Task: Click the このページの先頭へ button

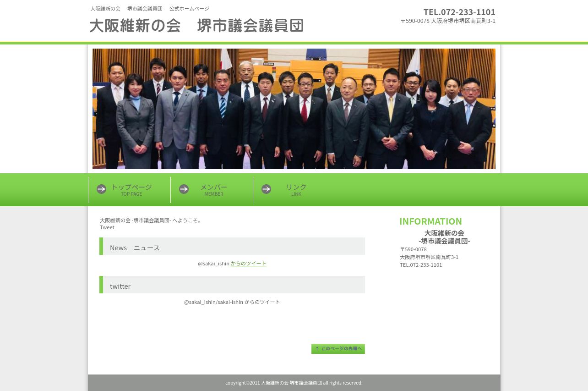Action: pyautogui.click(x=338, y=349)
